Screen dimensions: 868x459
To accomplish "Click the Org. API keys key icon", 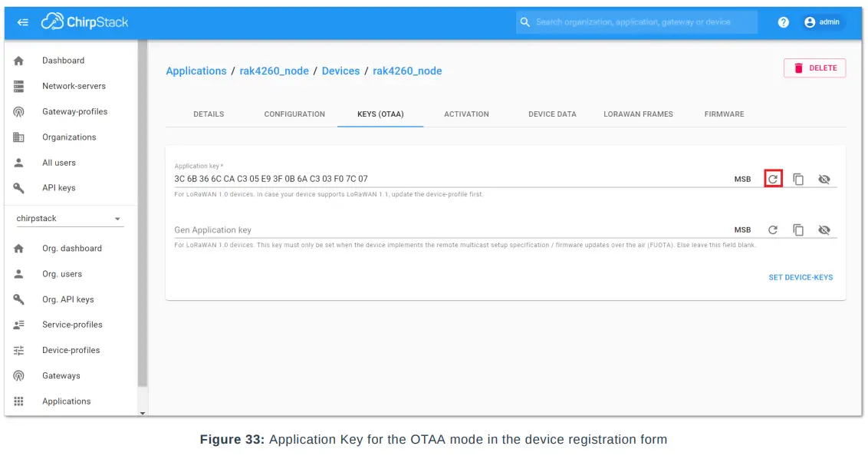I will [19, 299].
